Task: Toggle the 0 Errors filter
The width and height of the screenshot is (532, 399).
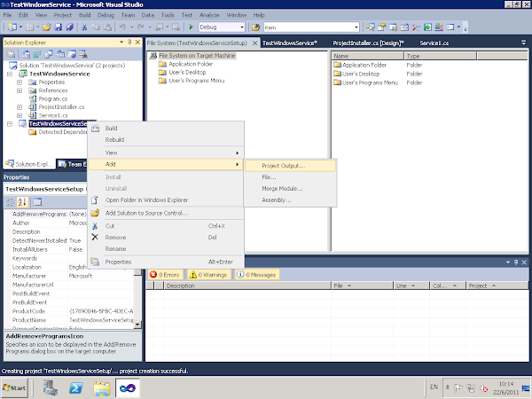Action: point(165,275)
